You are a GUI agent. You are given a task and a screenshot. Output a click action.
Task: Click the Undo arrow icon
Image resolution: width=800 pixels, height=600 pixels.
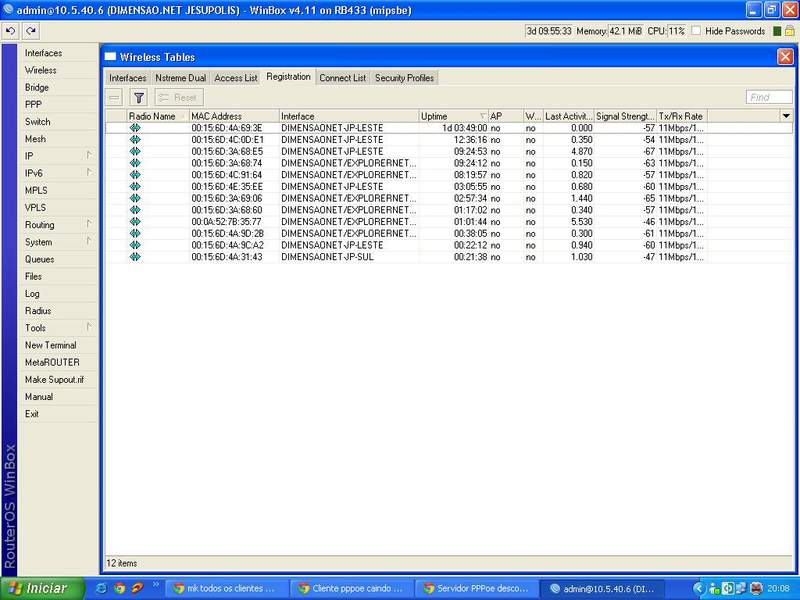(11, 31)
